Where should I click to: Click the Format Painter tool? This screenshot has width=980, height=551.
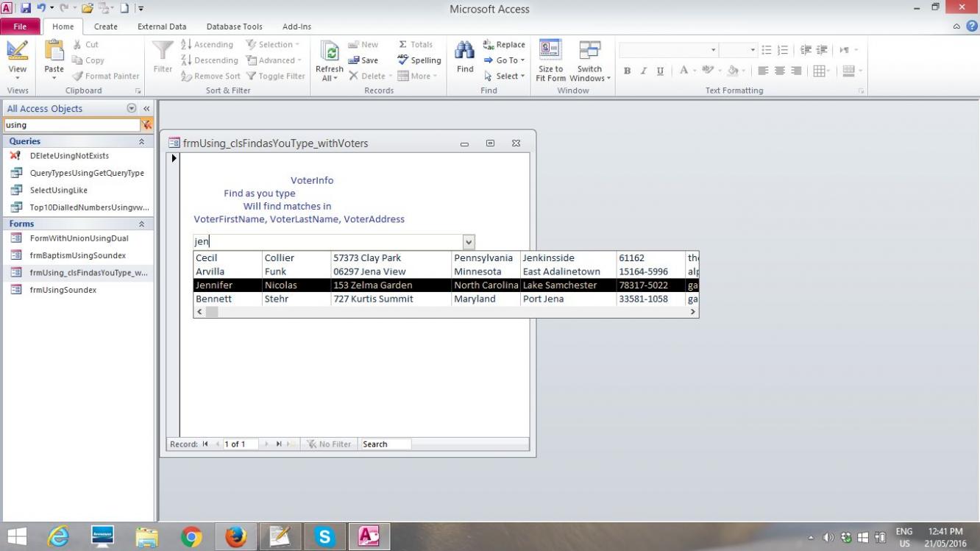click(105, 76)
